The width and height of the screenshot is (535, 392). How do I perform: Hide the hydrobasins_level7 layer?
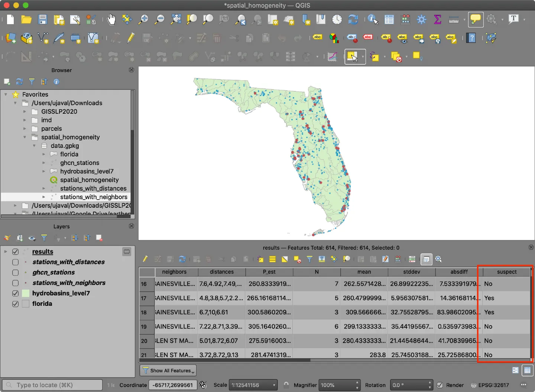15,293
